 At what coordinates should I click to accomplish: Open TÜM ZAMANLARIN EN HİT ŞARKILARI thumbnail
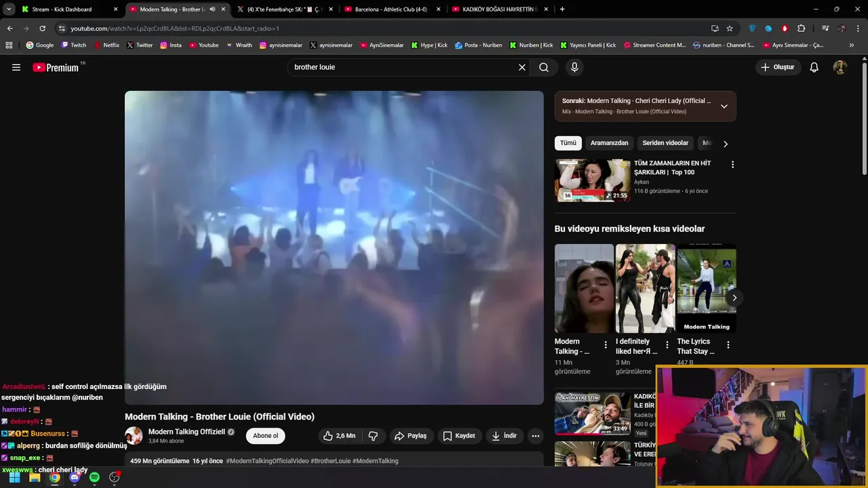[593, 180]
